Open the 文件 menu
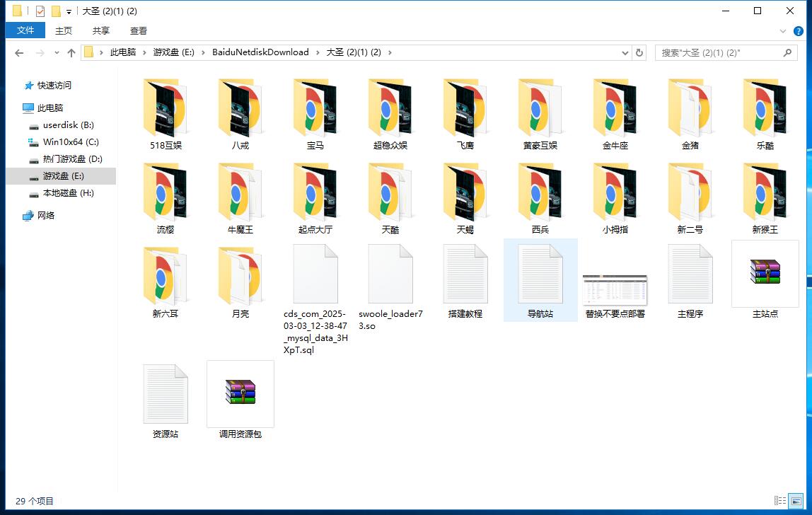This screenshot has width=812, height=515. (25, 30)
